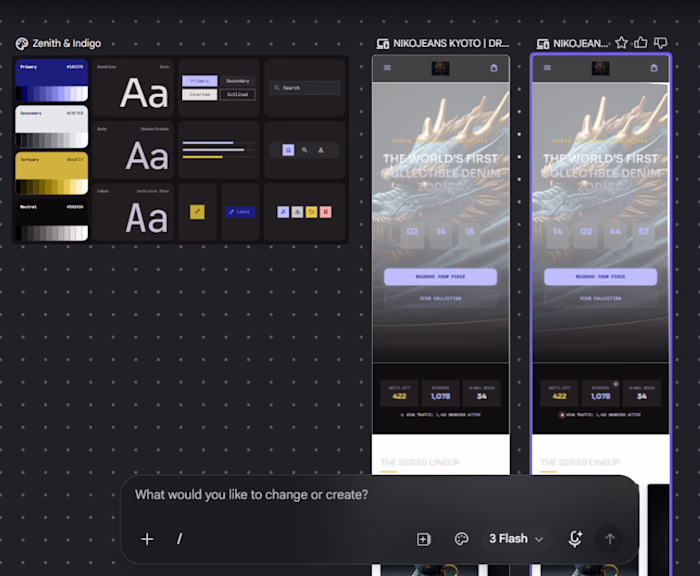Click the Search field in the design system
The image size is (700, 576).
tap(304, 88)
